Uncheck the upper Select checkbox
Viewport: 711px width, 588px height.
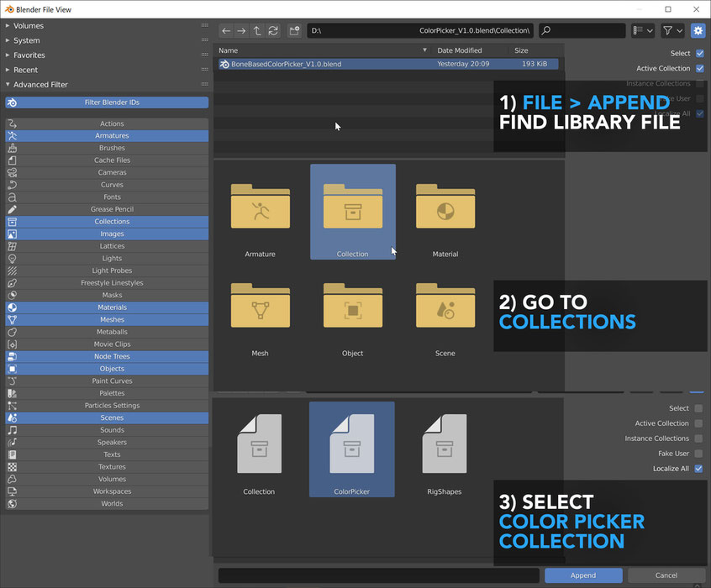tap(700, 54)
